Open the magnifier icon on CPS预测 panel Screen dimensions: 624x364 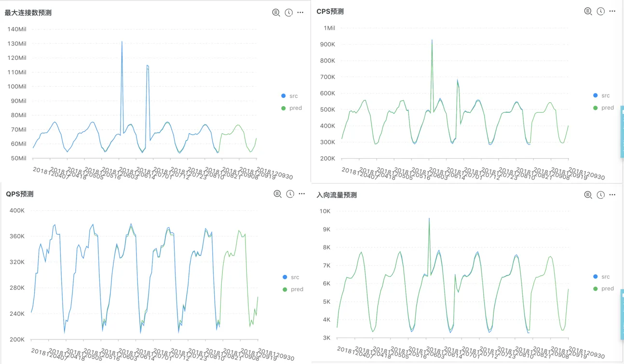coord(588,11)
